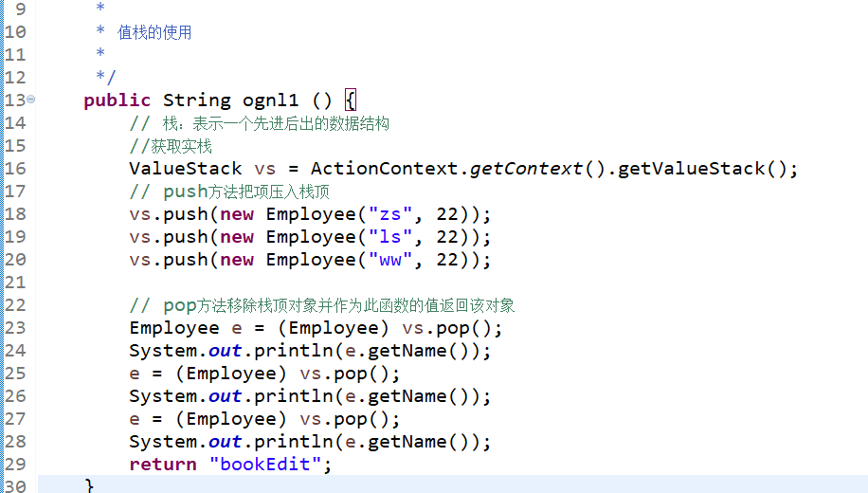Image resolution: width=868 pixels, height=493 pixels.
Task: Click the comment end "*/" on line 12
Action: tap(106, 77)
